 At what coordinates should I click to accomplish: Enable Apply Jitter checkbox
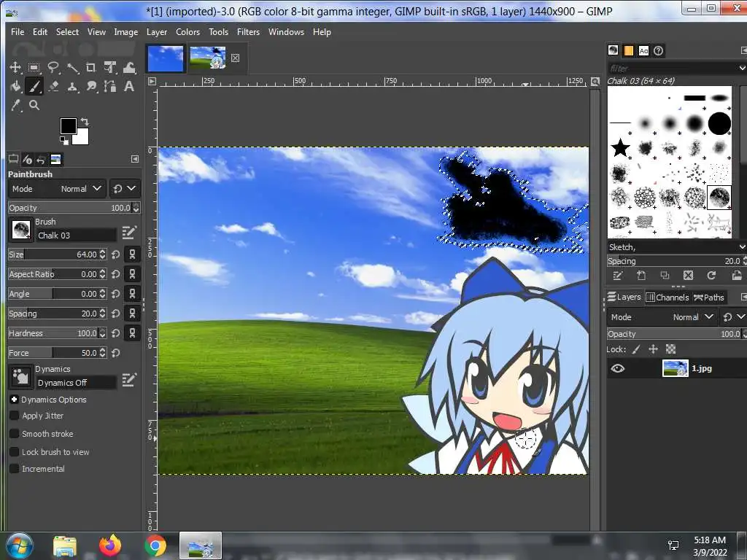[x=15, y=416]
